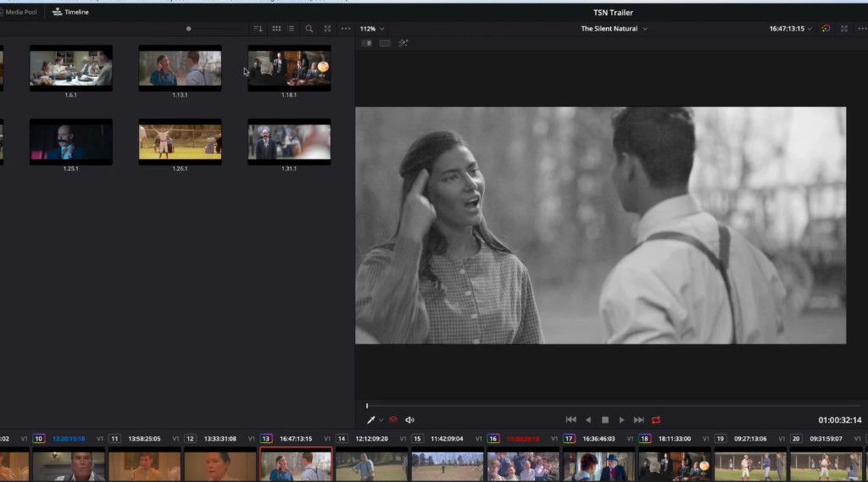The image size is (868, 482).
Task: Open the gallery search magnifier
Action: pos(309,29)
